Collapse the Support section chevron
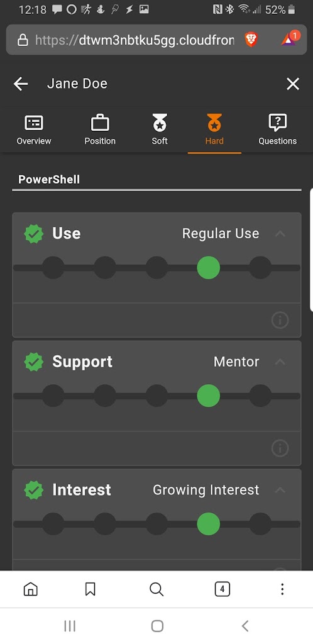The height and width of the screenshot is (644, 313). [280, 362]
